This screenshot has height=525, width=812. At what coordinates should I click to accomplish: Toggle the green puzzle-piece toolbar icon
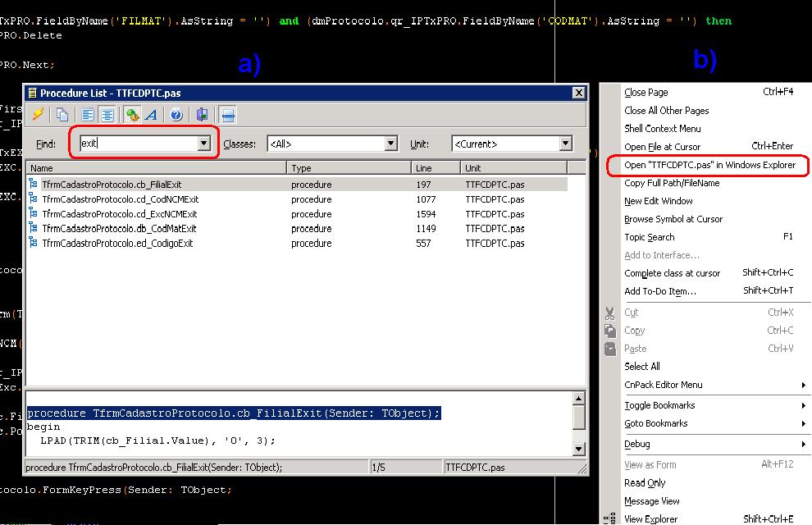132,114
